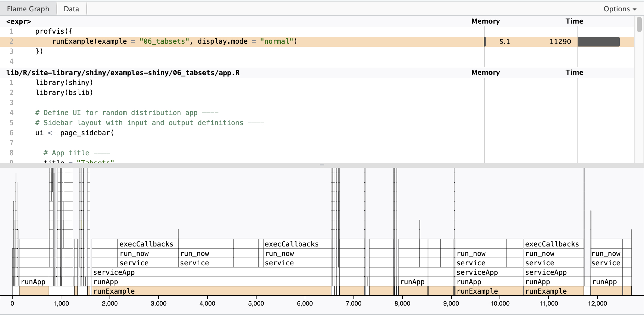Click the library(bslib) code line
This screenshot has width=644, height=315.
click(64, 92)
